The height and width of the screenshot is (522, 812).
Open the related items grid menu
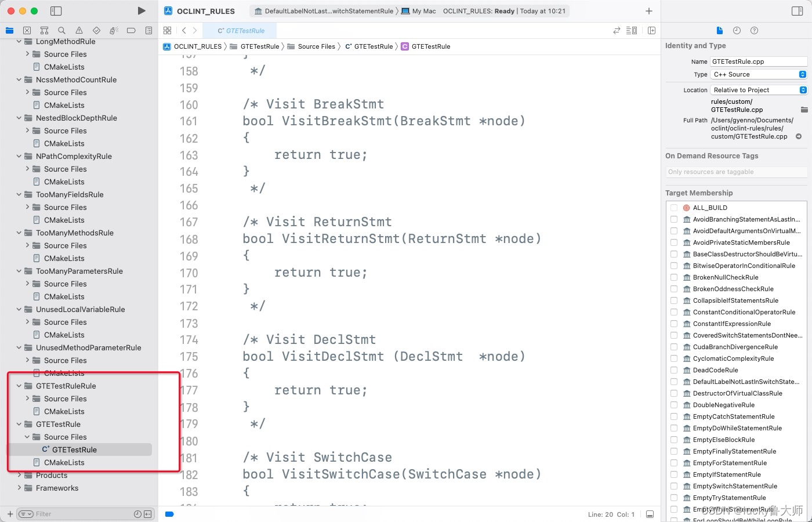[168, 31]
